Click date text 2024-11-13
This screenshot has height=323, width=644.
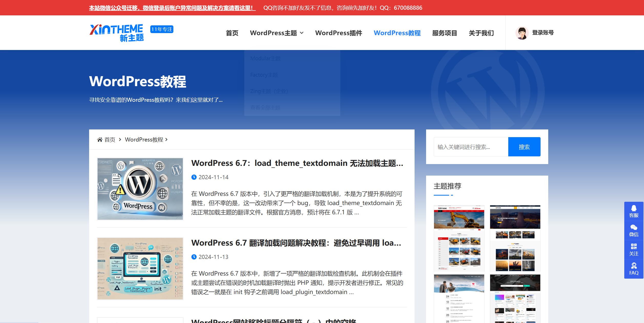[213, 257]
